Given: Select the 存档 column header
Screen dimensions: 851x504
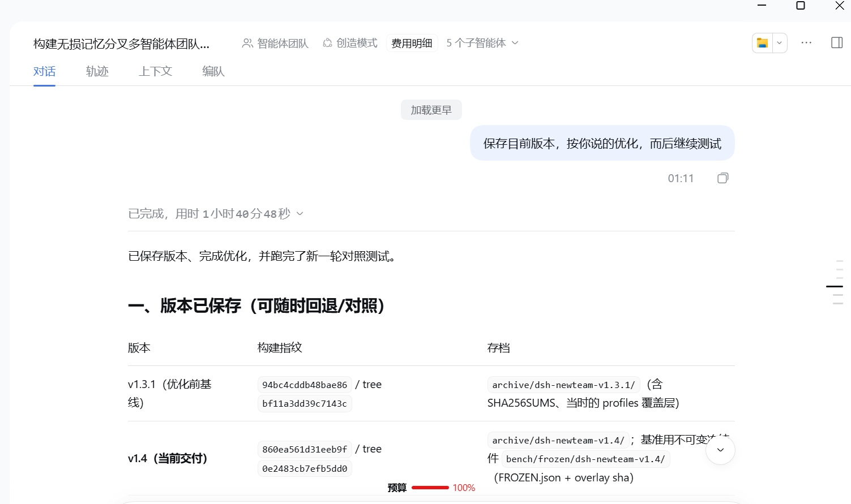Looking at the screenshot, I should pos(499,348).
